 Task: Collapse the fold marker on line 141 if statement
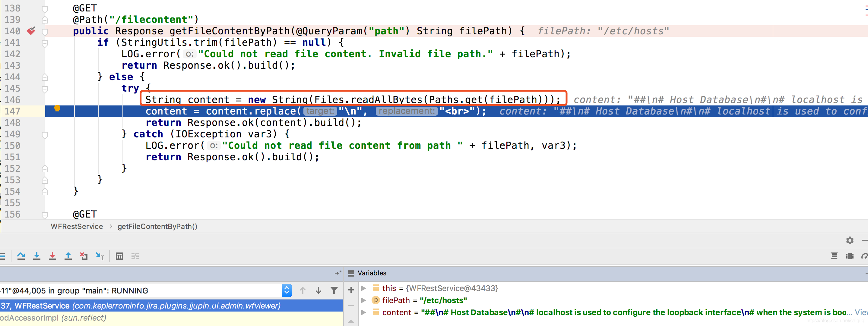pyautogui.click(x=45, y=43)
